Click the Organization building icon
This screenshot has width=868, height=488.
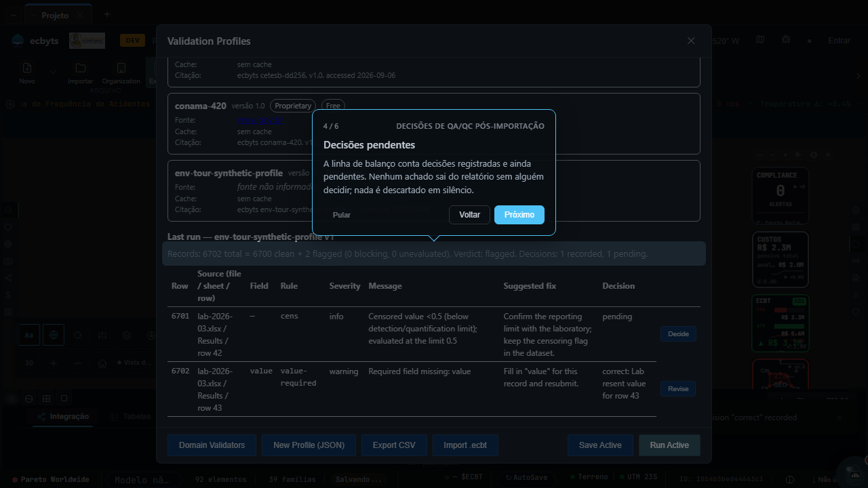click(x=121, y=68)
